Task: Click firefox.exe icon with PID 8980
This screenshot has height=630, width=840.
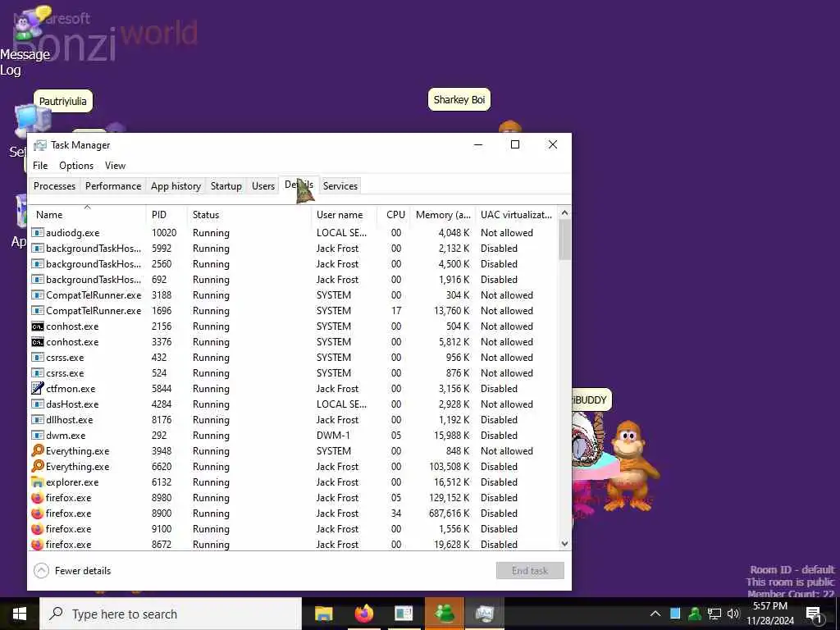Action: (38, 498)
